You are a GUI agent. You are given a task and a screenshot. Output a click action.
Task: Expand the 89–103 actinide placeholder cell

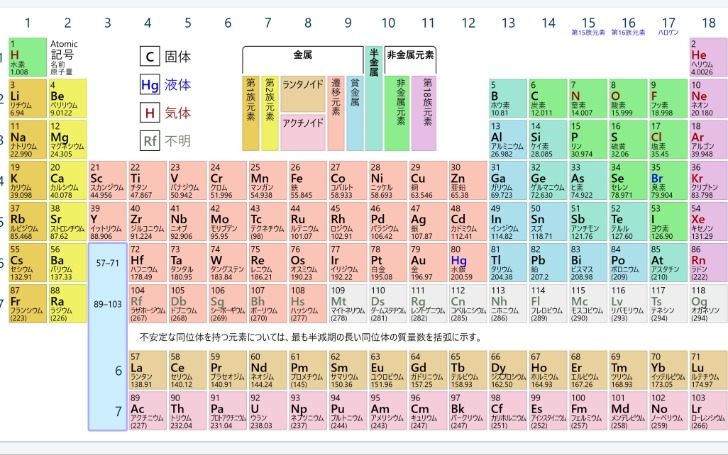pos(107,302)
